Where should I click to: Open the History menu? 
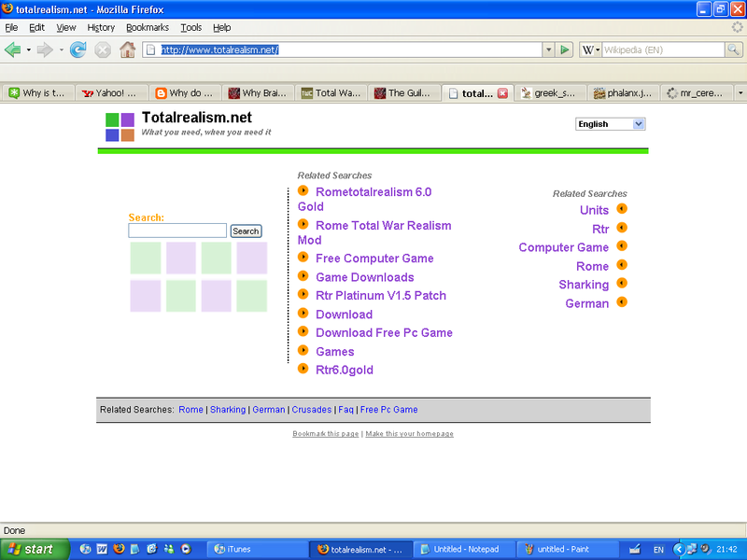click(101, 28)
